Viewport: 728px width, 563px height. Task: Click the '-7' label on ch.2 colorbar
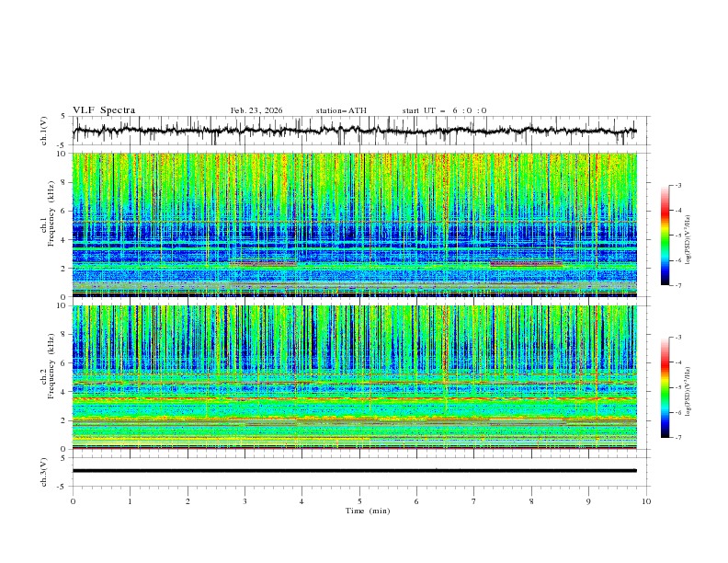coord(677,438)
